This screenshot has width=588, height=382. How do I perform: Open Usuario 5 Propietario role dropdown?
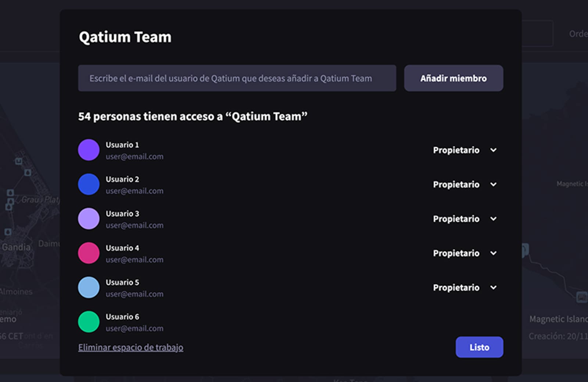coord(464,288)
